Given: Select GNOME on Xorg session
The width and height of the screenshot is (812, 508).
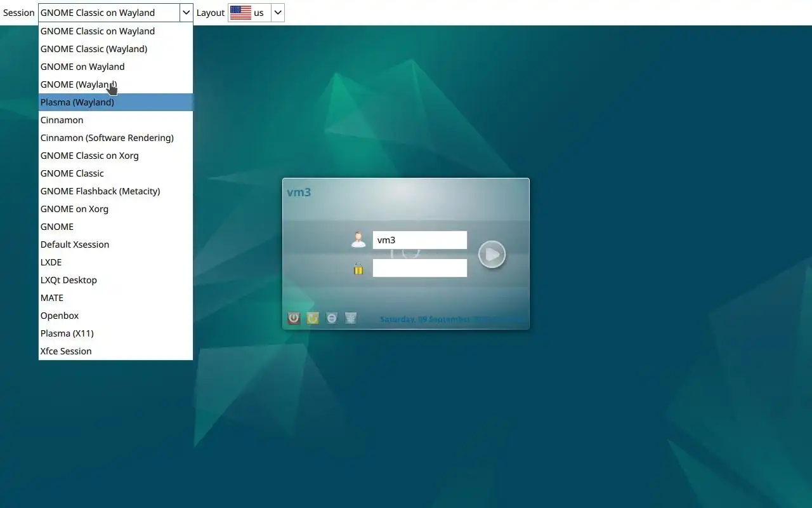Looking at the screenshot, I should pyautogui.click(x=115, y=209).
